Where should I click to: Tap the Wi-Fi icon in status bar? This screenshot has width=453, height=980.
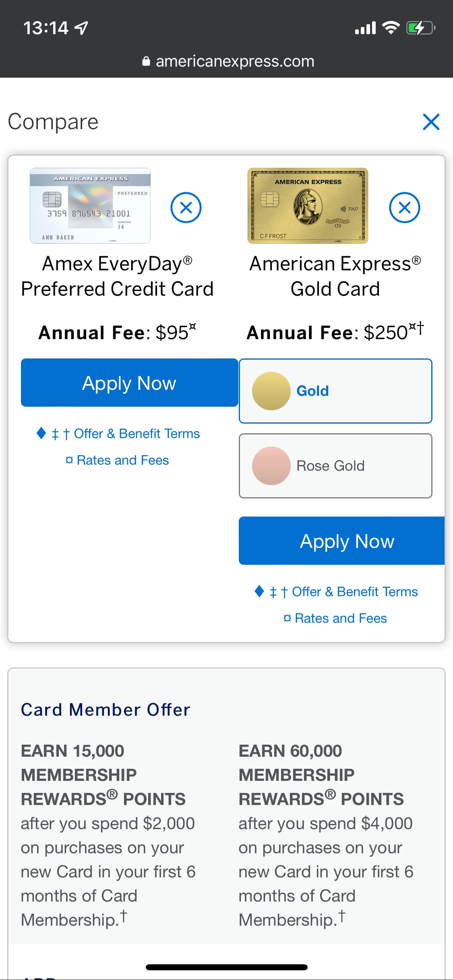pos(390,28)
